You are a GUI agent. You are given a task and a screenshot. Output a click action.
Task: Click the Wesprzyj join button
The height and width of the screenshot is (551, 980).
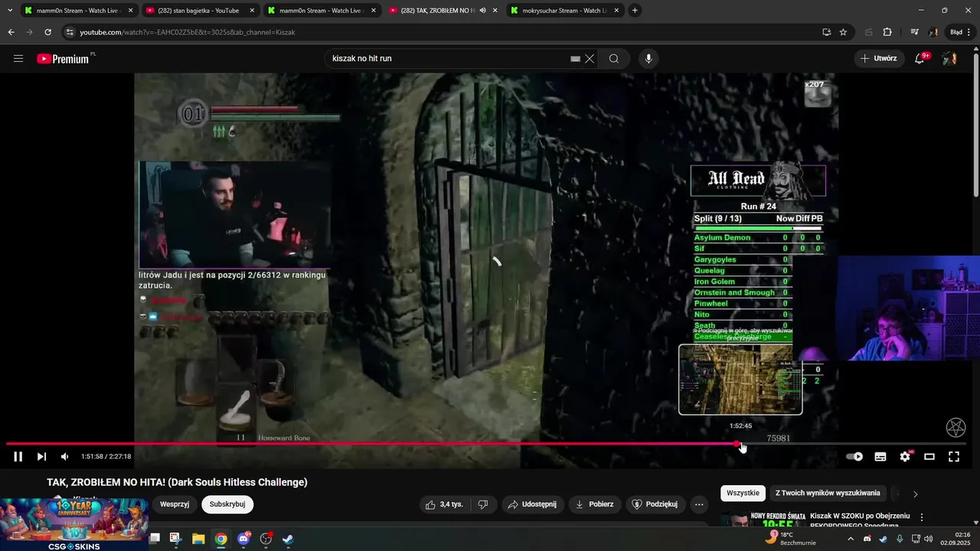(175, 504)
